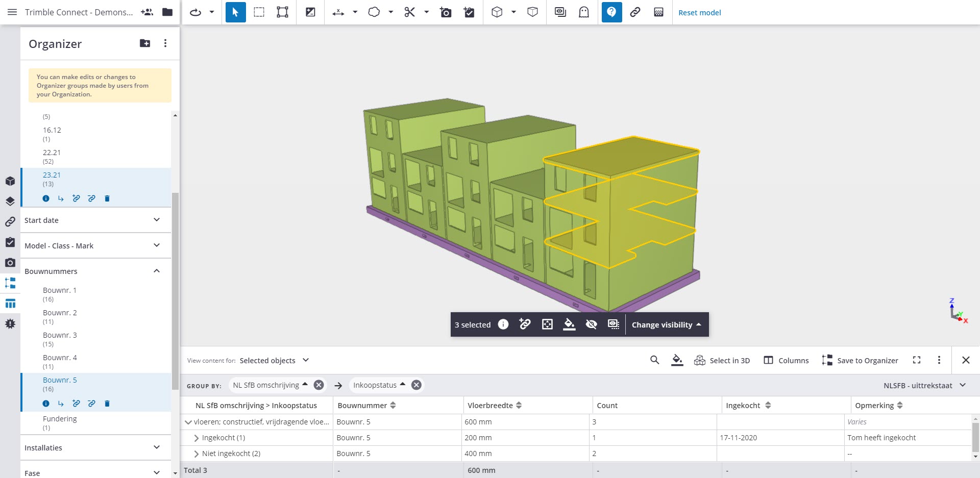Expand Model - Class - Mark section
This screenshot has height=478, width=980.
(96, 245)
